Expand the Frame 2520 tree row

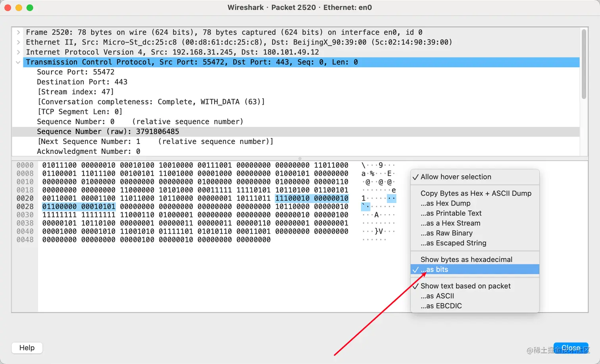(x=18, y=32)
